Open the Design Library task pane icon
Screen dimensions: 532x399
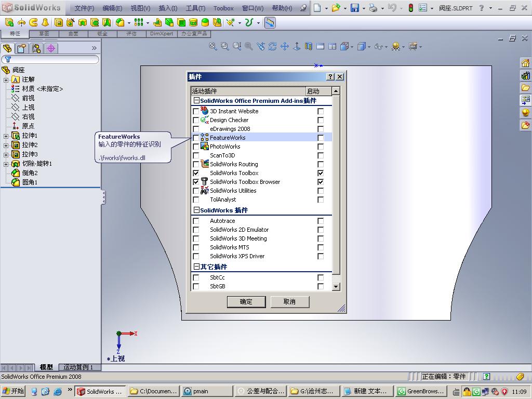525,75
